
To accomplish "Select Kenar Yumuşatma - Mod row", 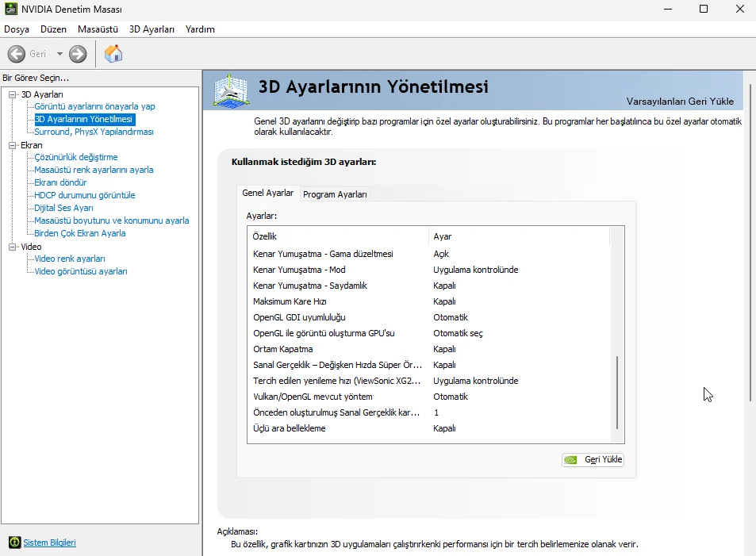I will [x=429, y=270].
